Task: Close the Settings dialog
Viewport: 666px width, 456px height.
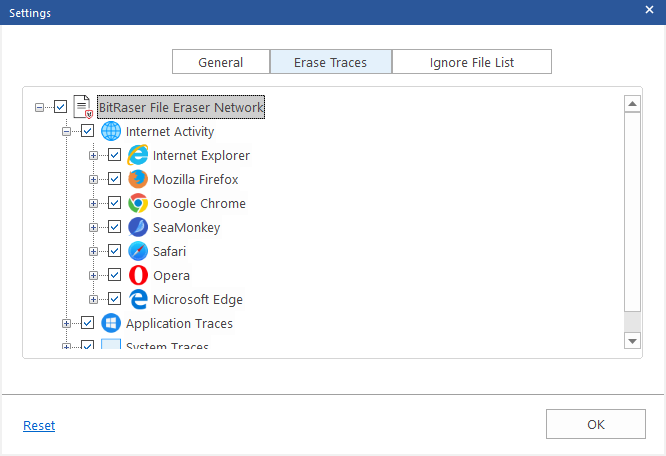Action: pyautogui.click(x=649, y=9)
